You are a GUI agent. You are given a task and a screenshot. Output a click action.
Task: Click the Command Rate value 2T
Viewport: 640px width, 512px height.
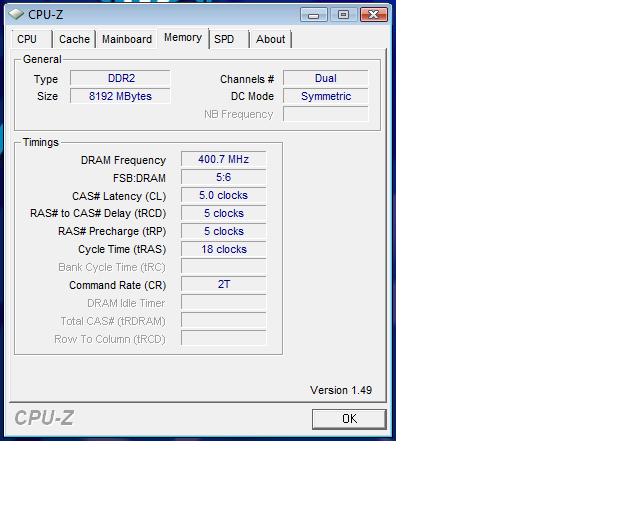click(224, 285)
